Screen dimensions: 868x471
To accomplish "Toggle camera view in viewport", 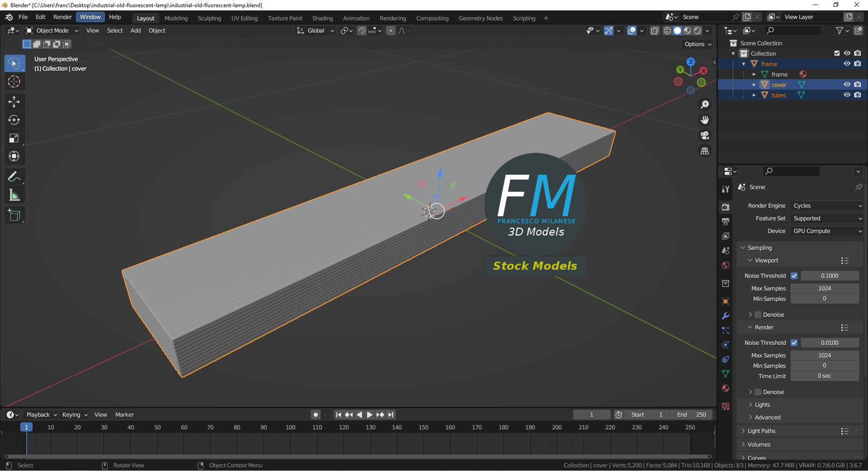I will tap(705, 135).
